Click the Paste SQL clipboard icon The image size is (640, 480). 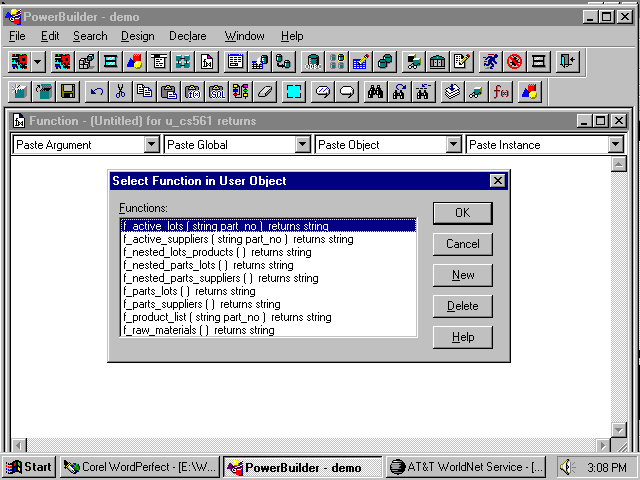tap(217, 92)
